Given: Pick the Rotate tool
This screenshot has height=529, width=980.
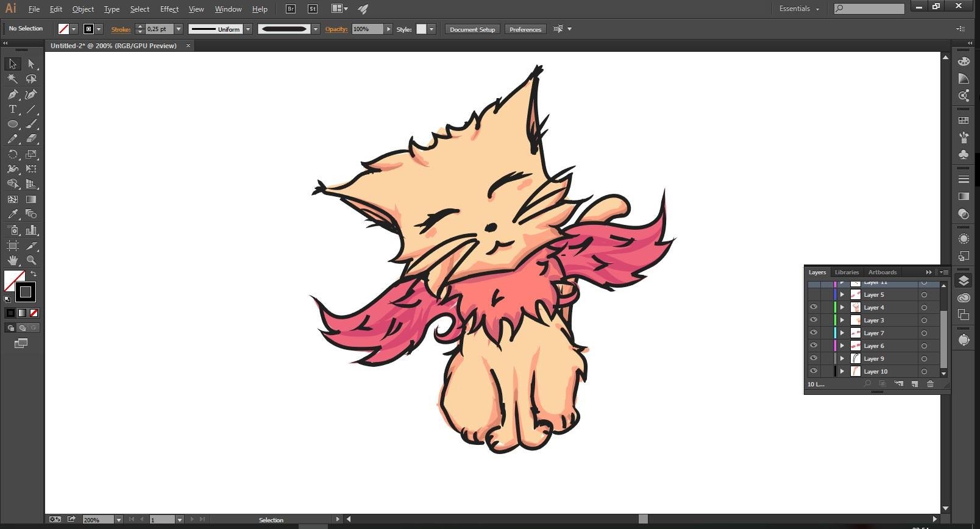Looking at the screenshot, I should [13, 154].
